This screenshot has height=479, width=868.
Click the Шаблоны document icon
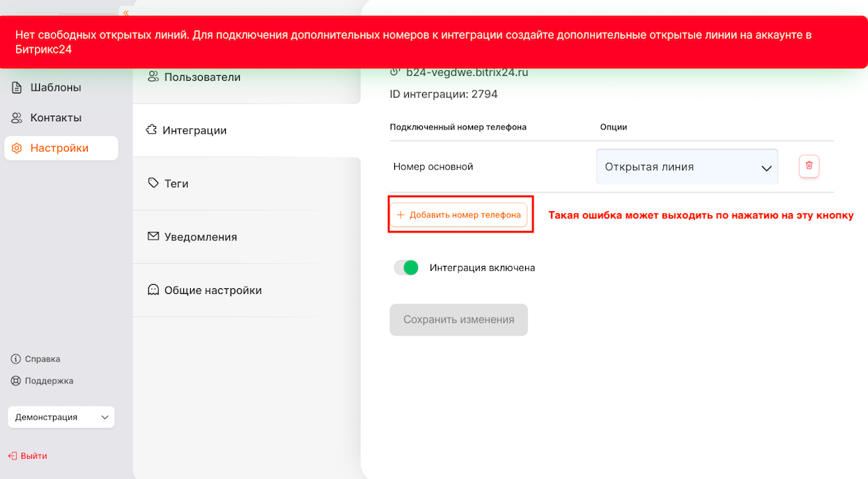[17, 88]
